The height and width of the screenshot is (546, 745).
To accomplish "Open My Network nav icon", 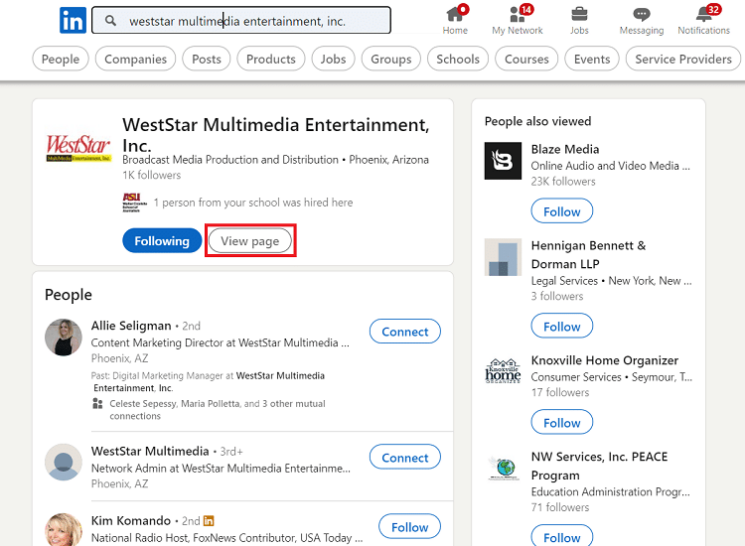I will coord(517,14).
